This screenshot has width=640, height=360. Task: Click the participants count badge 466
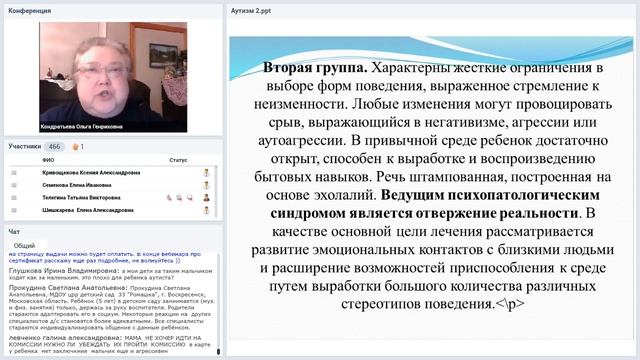(x=54, y=147)
